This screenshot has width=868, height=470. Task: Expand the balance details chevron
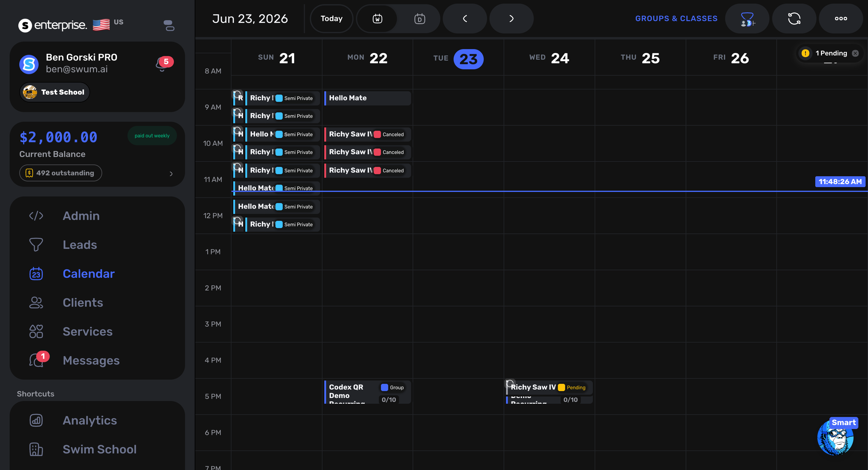(171, 174)
